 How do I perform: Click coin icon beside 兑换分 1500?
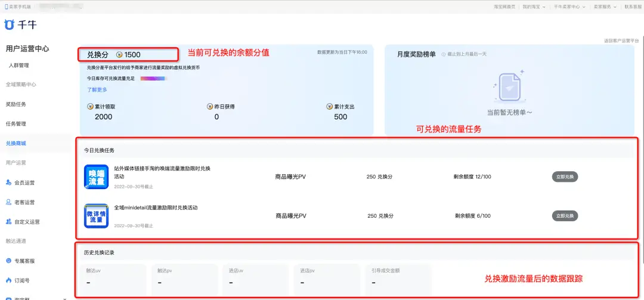pos(119,54)
